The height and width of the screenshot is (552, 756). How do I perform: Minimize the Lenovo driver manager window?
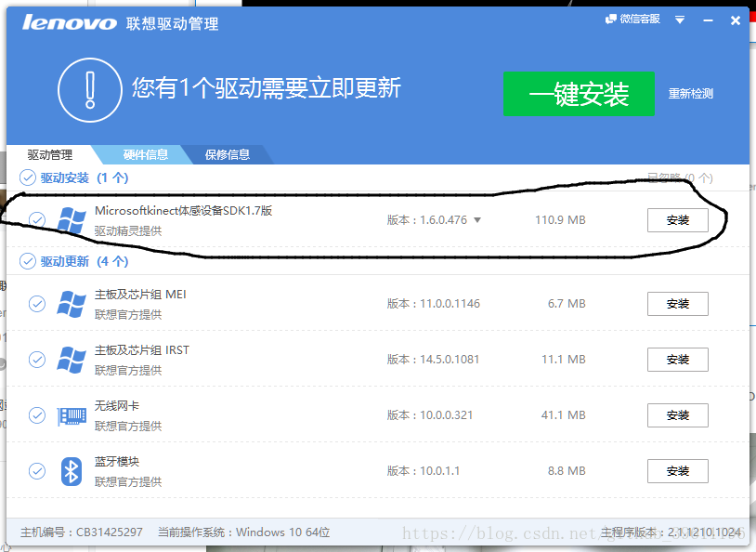click(708, 20)
